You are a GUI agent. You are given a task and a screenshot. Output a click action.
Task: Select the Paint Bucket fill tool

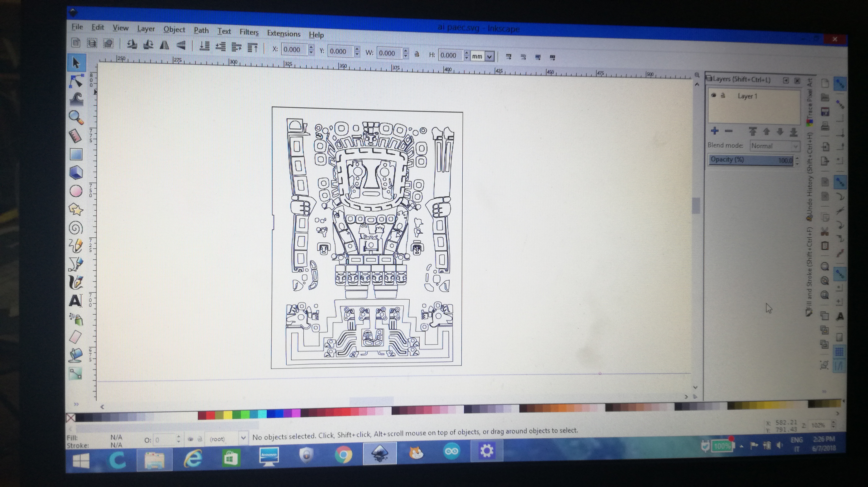pos(76,355)
